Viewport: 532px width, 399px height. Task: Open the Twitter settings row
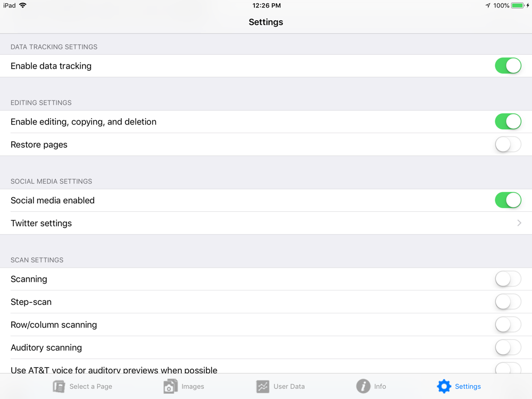click(x=266, y=223)
